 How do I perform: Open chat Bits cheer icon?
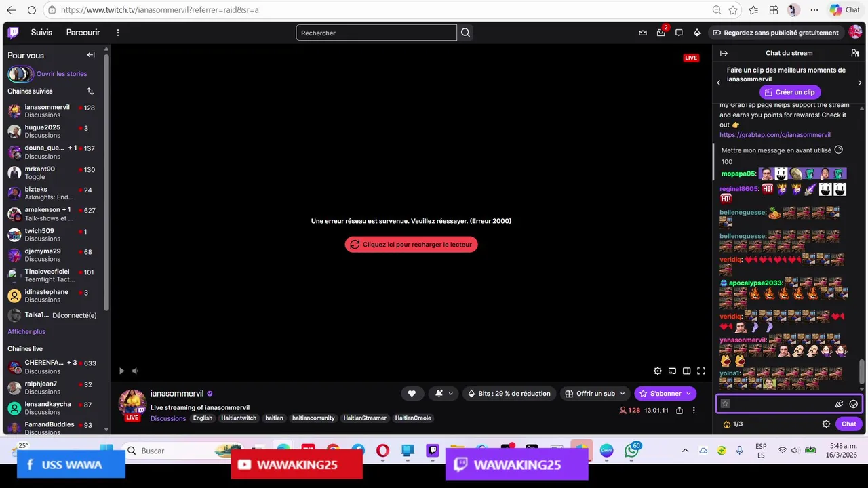839,404
